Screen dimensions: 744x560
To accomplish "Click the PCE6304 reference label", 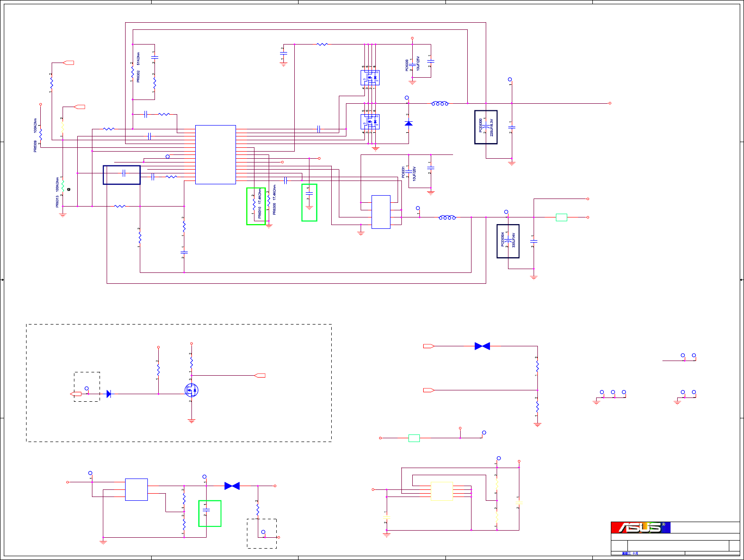I will point(503,239).
